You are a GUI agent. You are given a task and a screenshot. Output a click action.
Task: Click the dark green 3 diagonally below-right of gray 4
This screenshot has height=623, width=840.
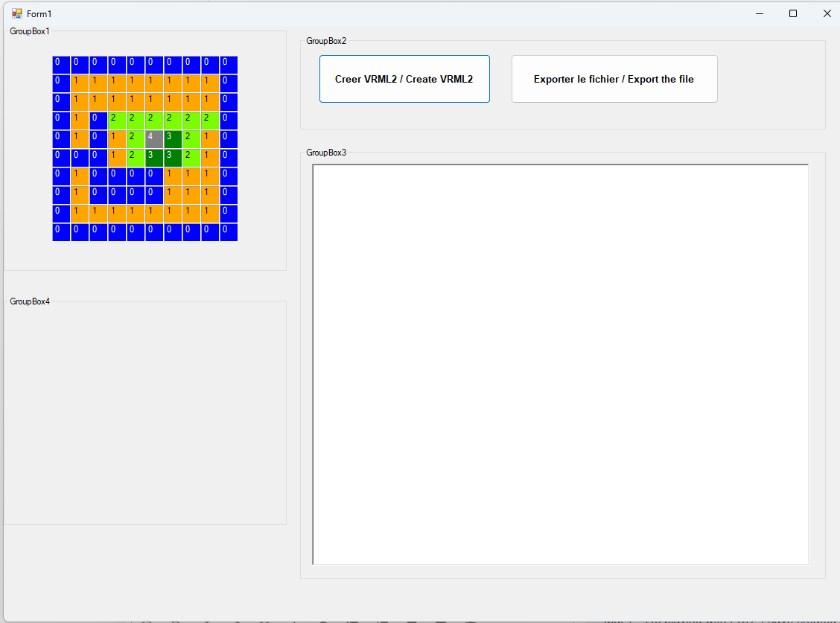click(x=173, y=158)
